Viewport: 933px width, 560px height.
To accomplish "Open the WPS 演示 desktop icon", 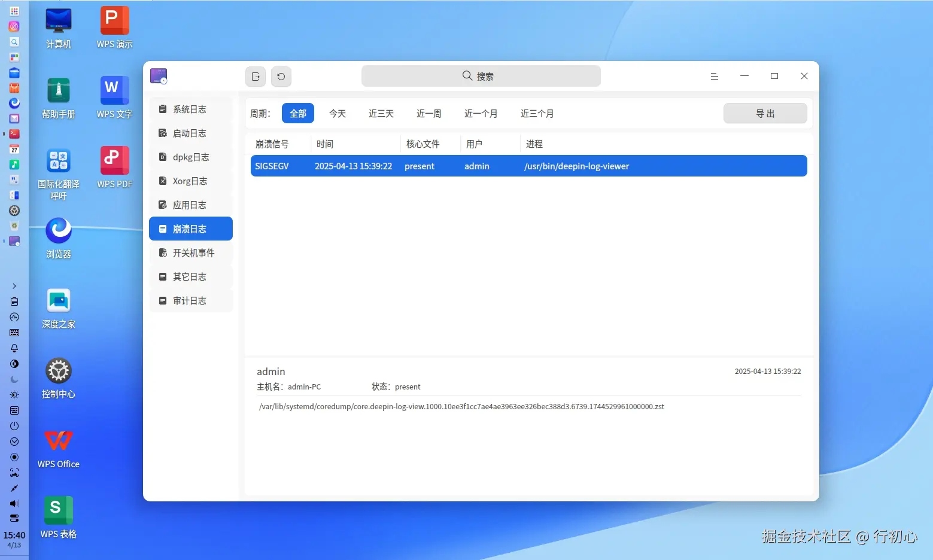I will (x=115, y=29).
